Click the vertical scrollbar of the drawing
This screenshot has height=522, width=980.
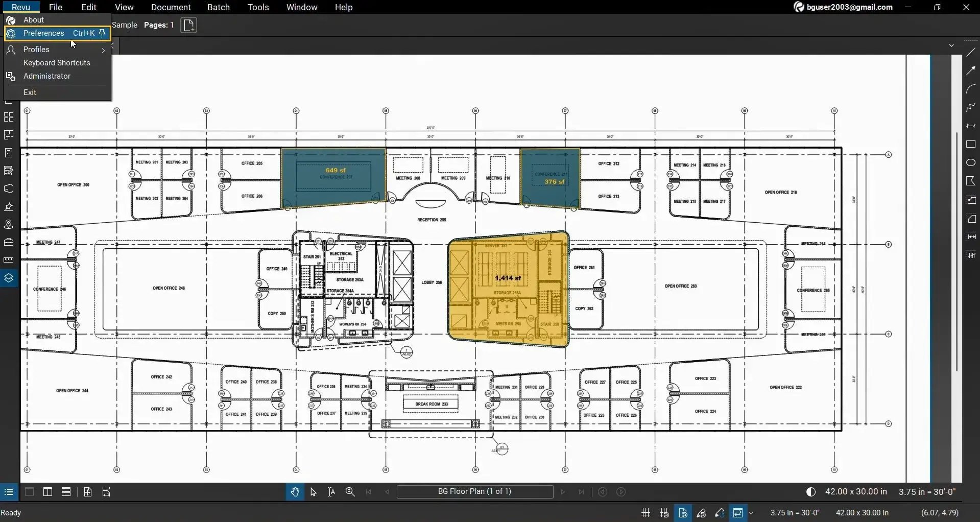pyautogui.click(x=957, y=251)
